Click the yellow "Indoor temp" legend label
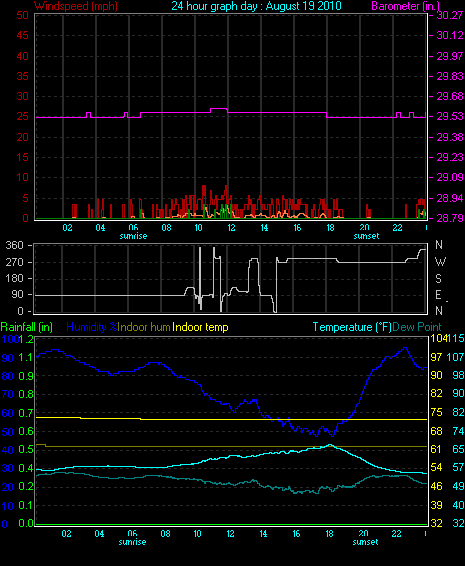The height and width of the screenshot is (566, 465). 200,327
